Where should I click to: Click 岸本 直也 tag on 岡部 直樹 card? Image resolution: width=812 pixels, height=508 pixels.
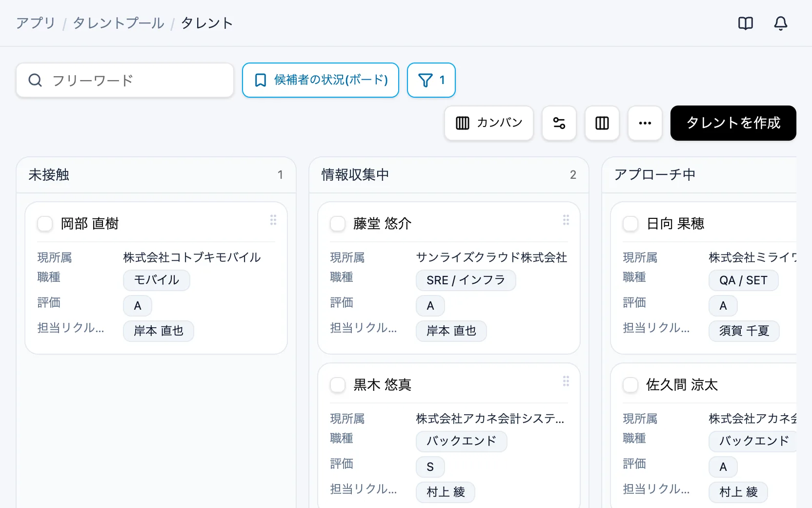(159, 331)
